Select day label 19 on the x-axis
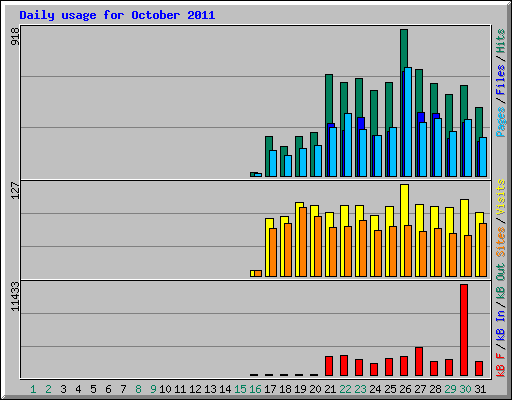The width and height of the screenshot is (512, 400). [300, 389]
